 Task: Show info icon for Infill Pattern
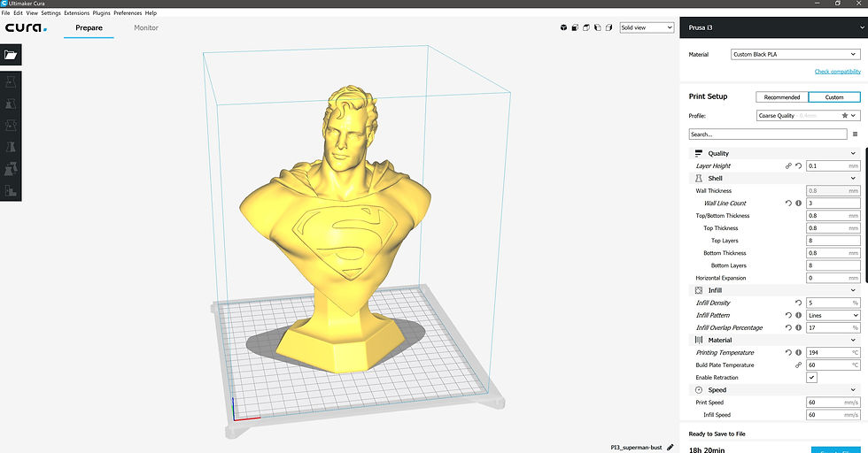798,315
